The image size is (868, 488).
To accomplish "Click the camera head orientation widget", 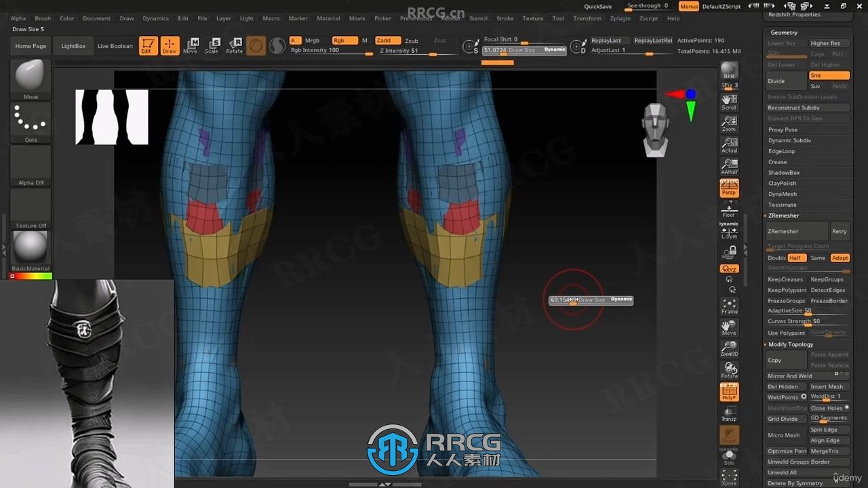I will pyautogui.click(x=655, y=130).
